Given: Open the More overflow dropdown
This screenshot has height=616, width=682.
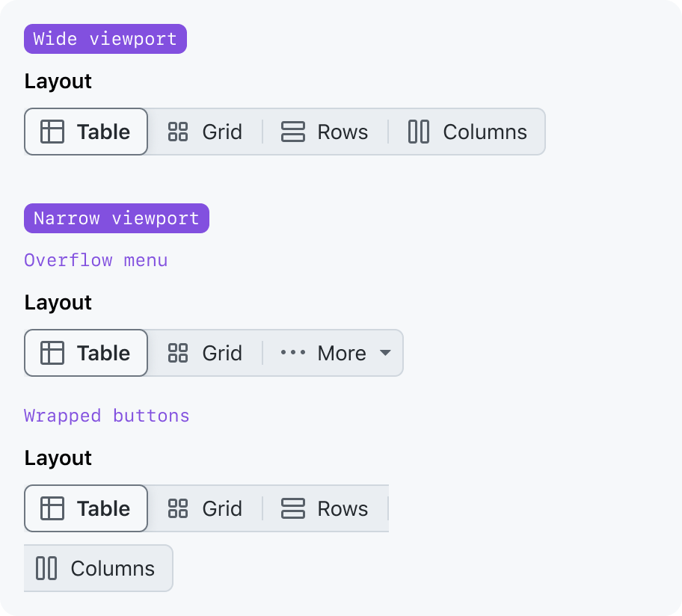Looking at the screenshot, I should tap(334, 353).
